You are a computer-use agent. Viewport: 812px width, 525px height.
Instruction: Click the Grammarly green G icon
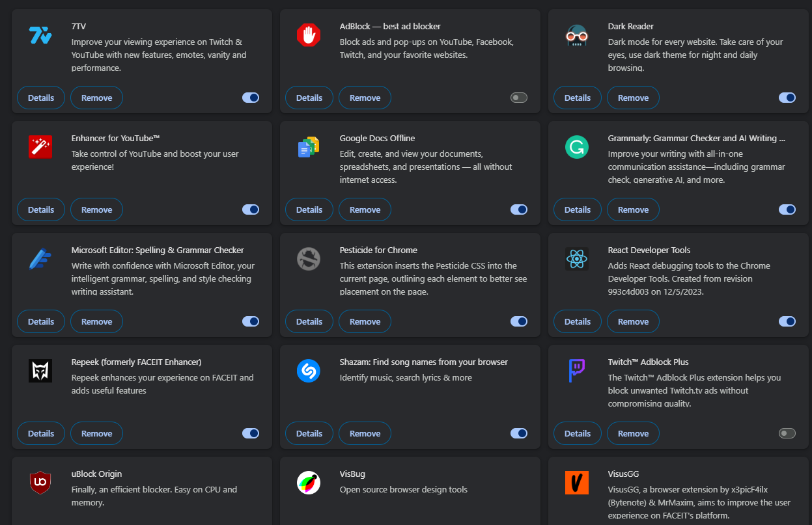pyautogui.click(x=577, y=147)
